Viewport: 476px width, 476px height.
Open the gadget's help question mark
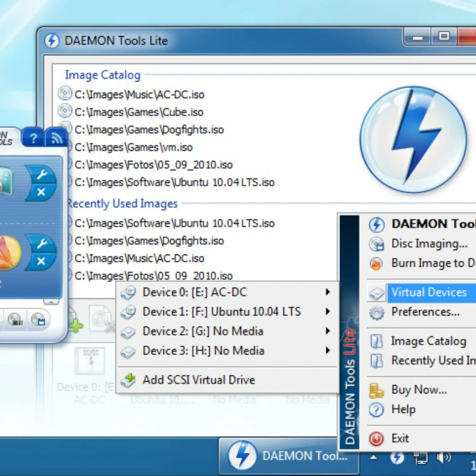tap(33, 138)
